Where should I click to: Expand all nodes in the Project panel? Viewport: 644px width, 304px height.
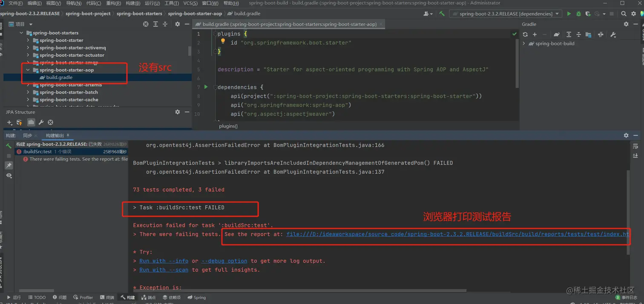pos(155,24)
